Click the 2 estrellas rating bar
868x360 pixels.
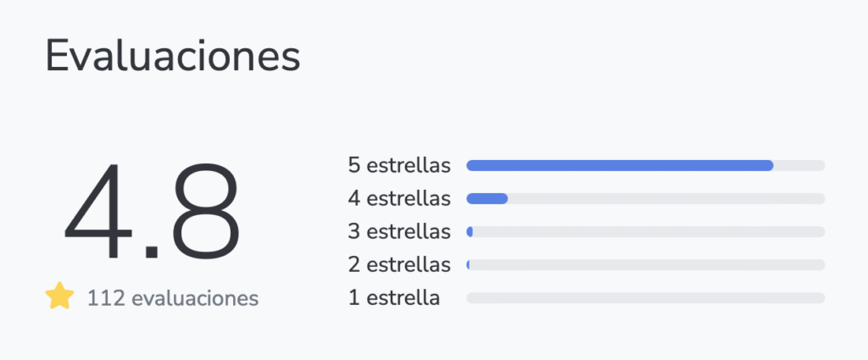645,265
